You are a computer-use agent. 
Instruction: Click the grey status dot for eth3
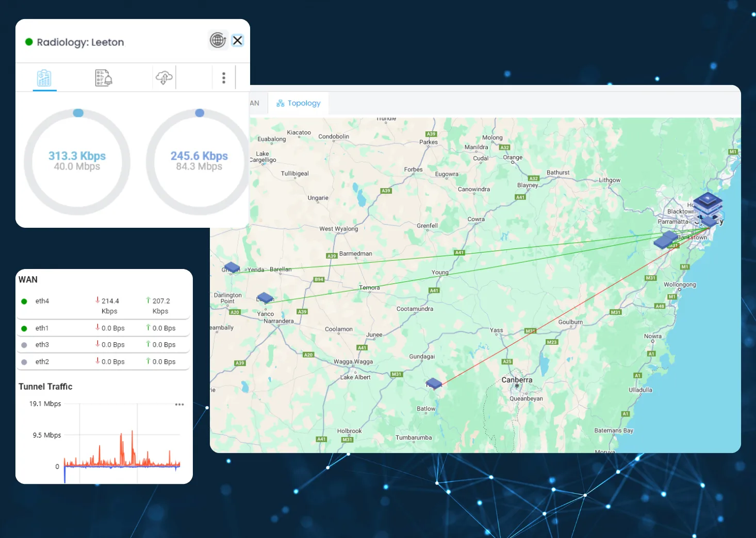pos(24,345)
